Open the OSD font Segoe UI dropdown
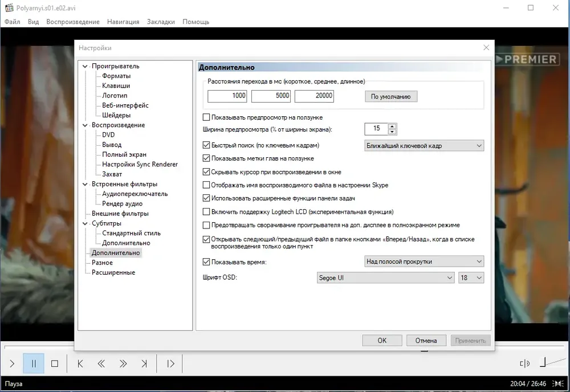The height and width of the screenshot is (392, 570). point(385,278)
